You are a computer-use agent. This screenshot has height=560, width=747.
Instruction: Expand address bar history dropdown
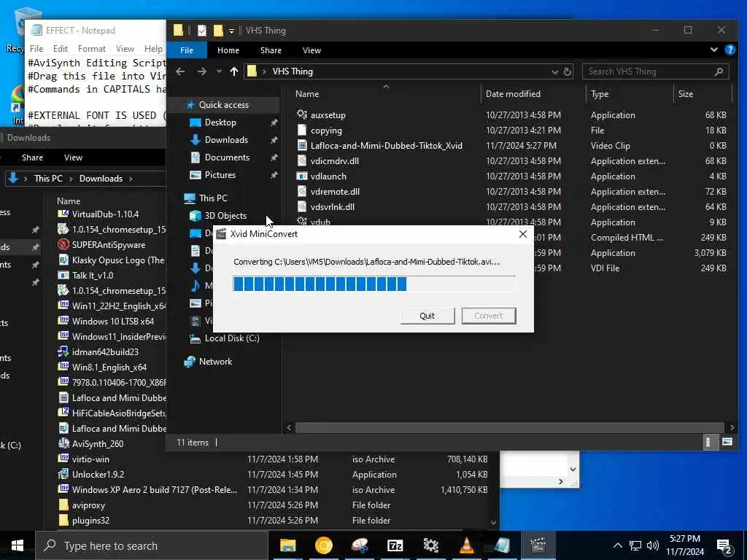(x=554, y=72)
